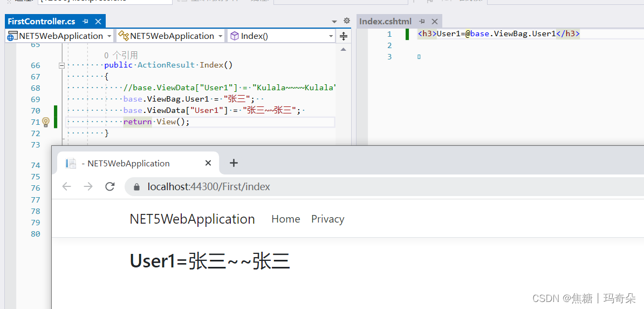Switch to the FirstController.cs tab
The width and height of the screenshot is (644, 309).
pos(42,22)
